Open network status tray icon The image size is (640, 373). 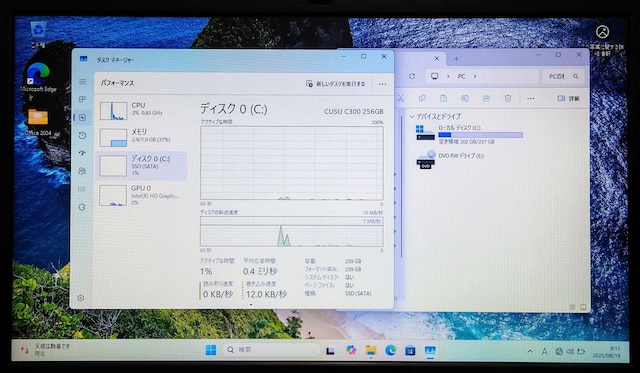coord(559,351)
